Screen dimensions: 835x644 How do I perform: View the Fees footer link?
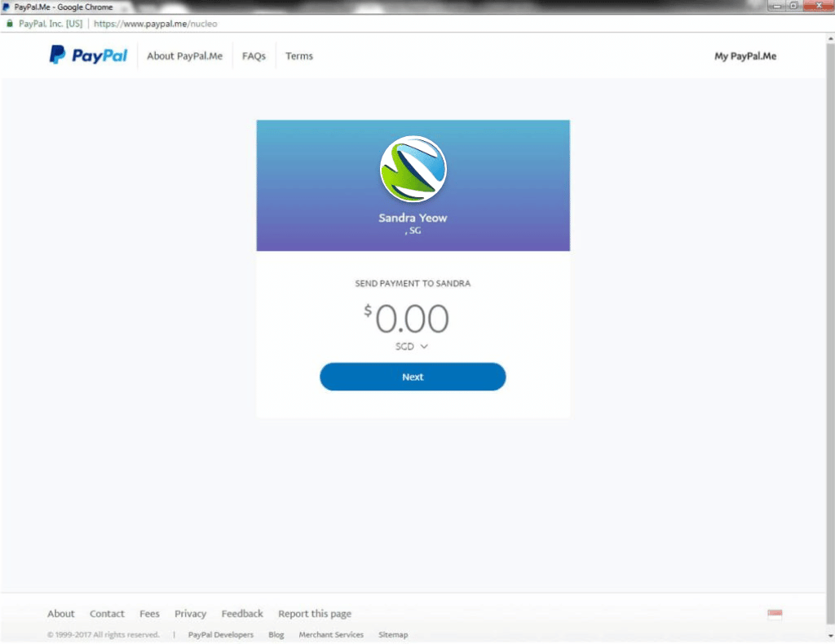pos(149,614)
